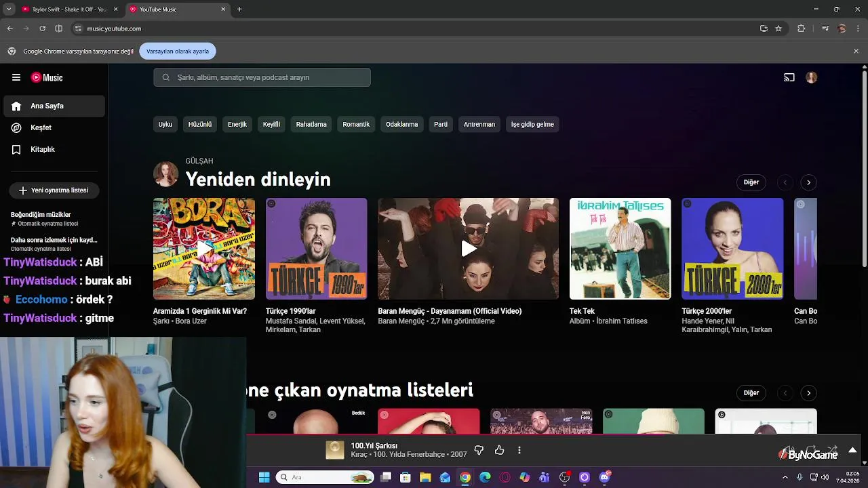
Task: Click the song search input field
Action: pyautogui.click(x=262, y=77)
